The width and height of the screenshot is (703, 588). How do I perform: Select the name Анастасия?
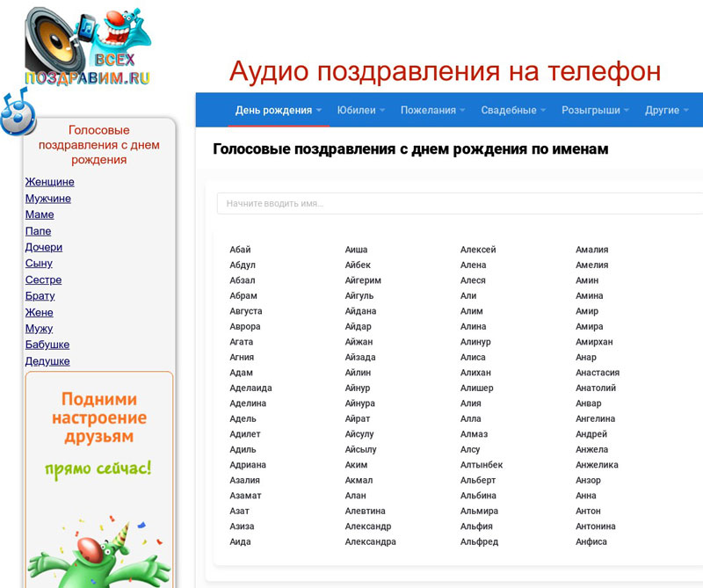coord(598,373)
